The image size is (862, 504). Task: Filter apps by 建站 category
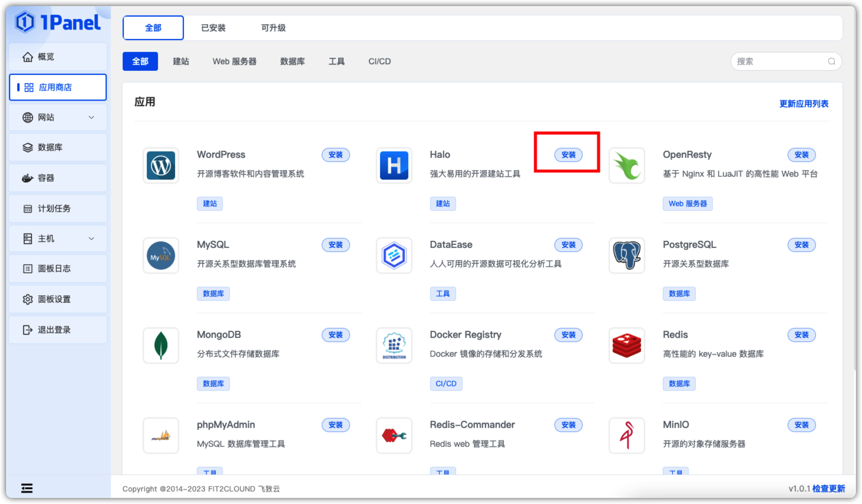[181, 61]
